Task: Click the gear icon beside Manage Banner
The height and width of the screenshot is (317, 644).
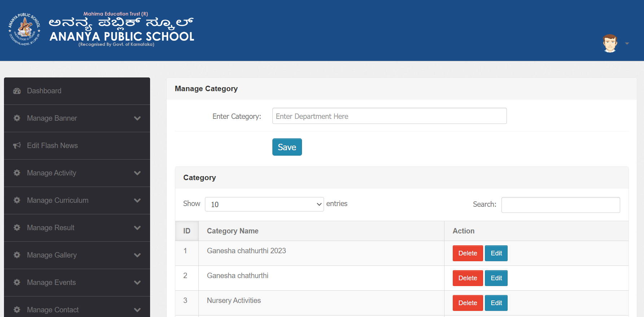Action: tap(17, 118)
